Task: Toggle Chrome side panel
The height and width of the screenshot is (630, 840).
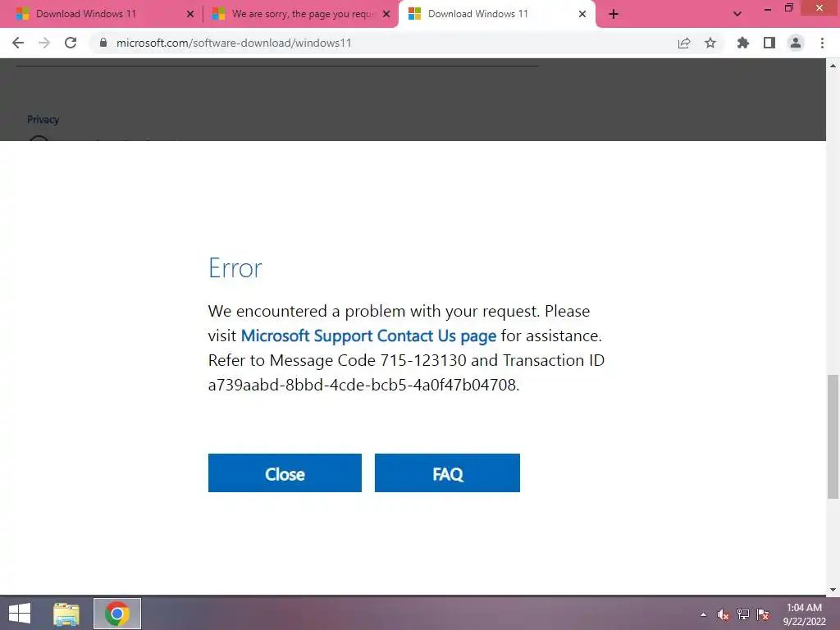Action: coord(769,43)
